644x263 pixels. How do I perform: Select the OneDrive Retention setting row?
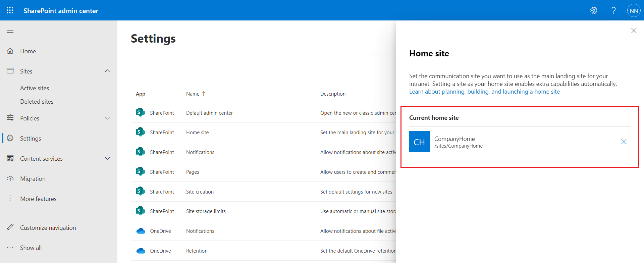coord(197,251)
